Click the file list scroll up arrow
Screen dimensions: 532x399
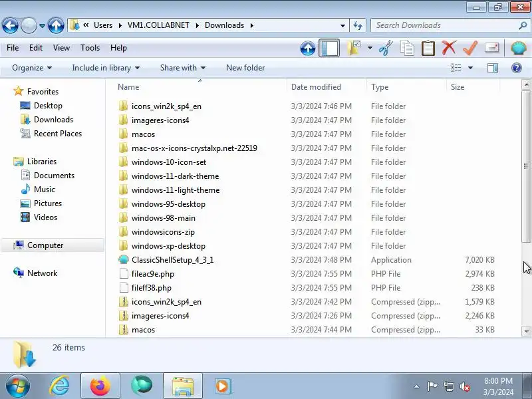point(526,85)
